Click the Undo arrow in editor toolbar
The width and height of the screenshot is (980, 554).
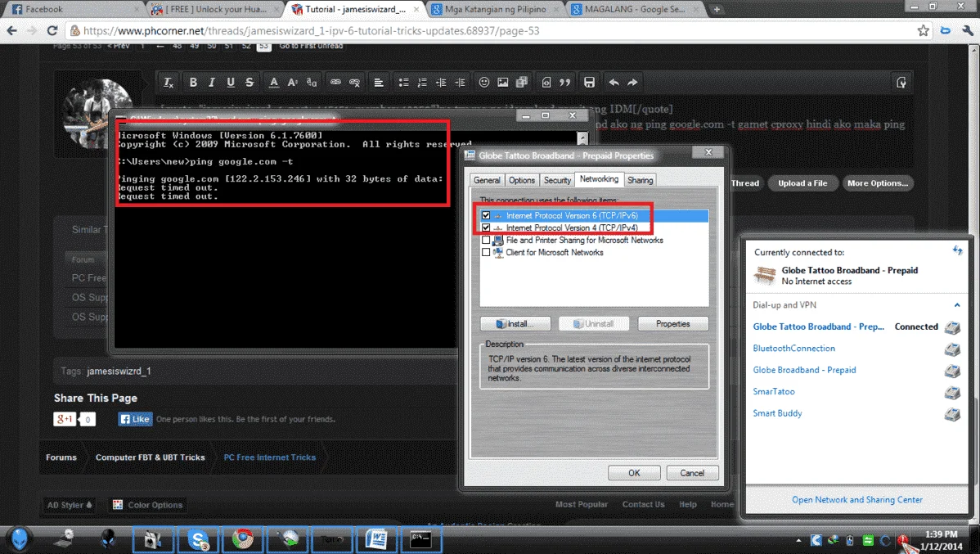point(614,83)
